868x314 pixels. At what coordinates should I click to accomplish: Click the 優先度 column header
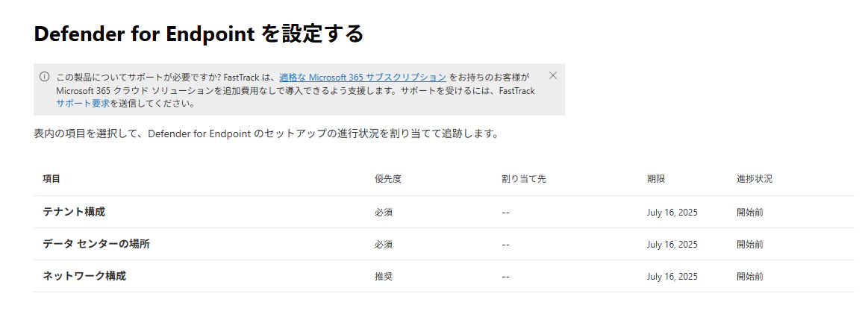(x=387, y=178)
